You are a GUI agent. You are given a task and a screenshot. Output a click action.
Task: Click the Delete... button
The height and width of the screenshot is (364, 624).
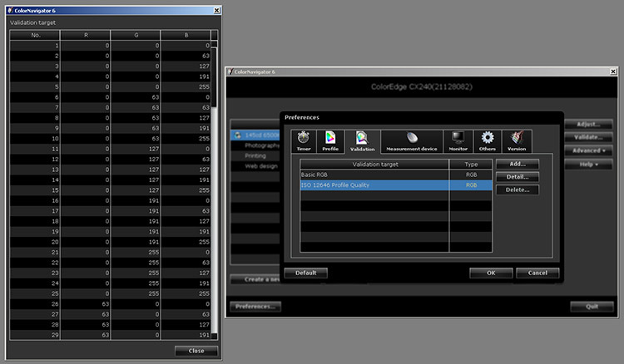(518, 190)
